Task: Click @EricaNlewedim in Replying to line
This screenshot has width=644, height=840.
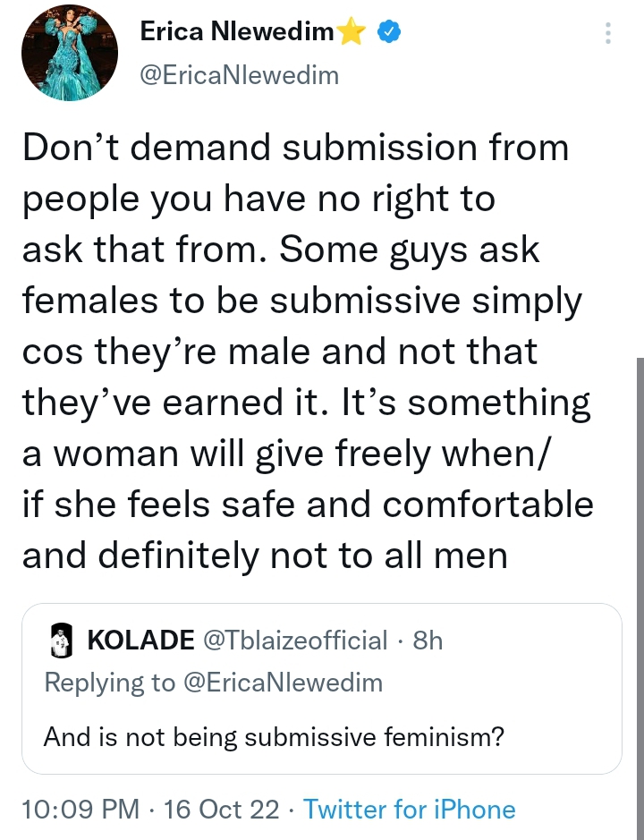Action: tap(283, 683)
